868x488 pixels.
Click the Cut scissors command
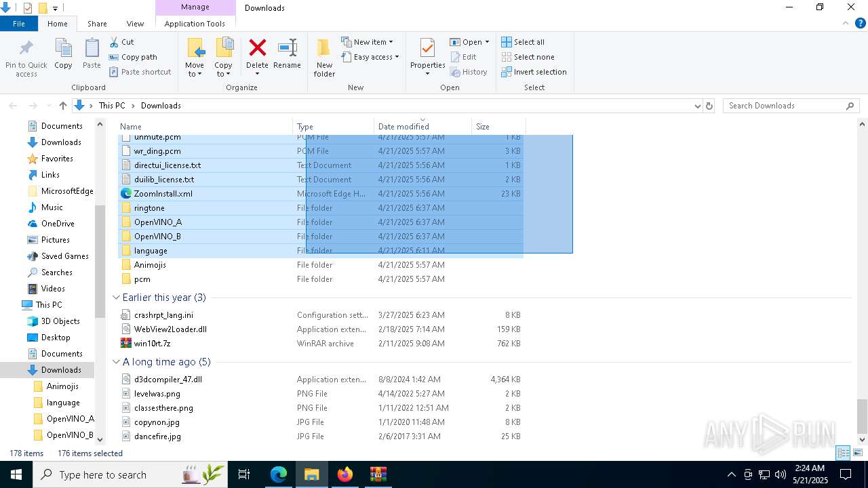coord(121,42)
